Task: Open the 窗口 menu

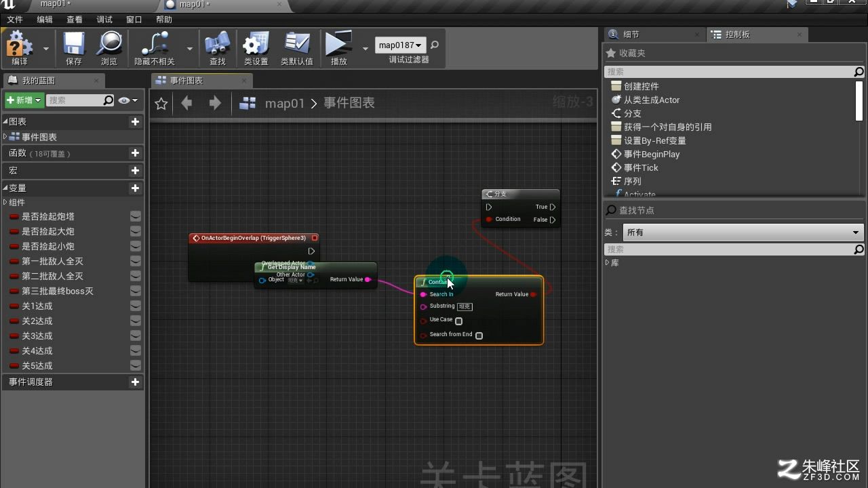Action: (x=134, y=20)
